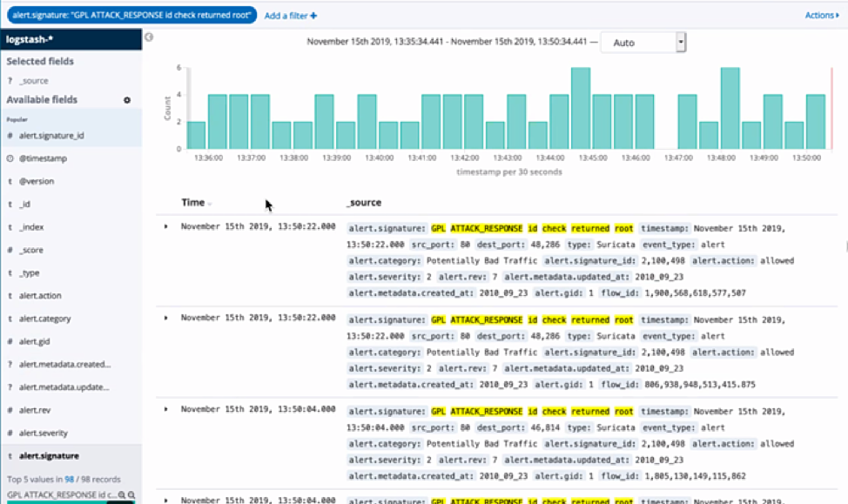Click the _source column header

point(364,202)
